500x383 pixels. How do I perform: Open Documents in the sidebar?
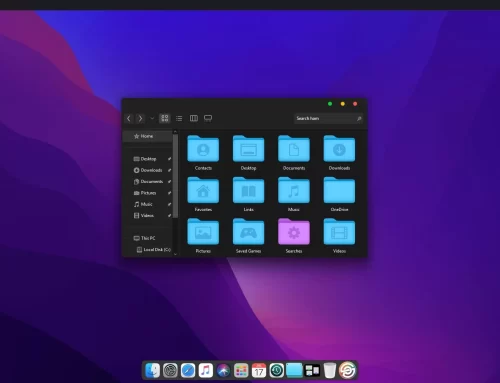148,182
